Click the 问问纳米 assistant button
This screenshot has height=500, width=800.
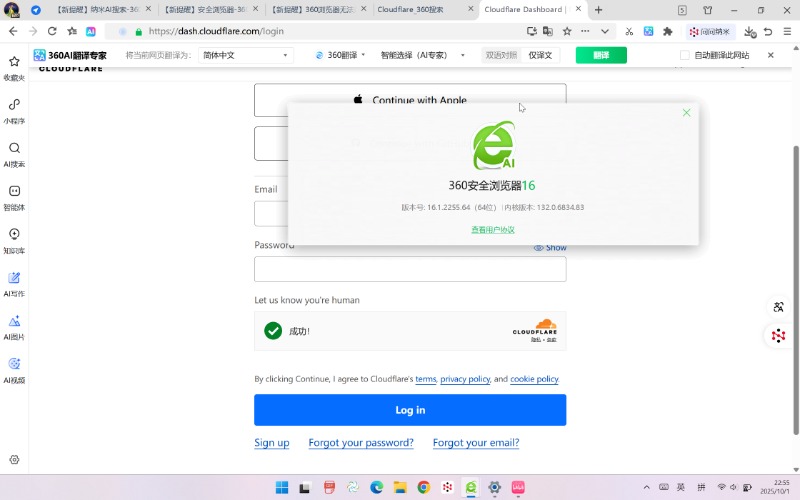(710, 32)
